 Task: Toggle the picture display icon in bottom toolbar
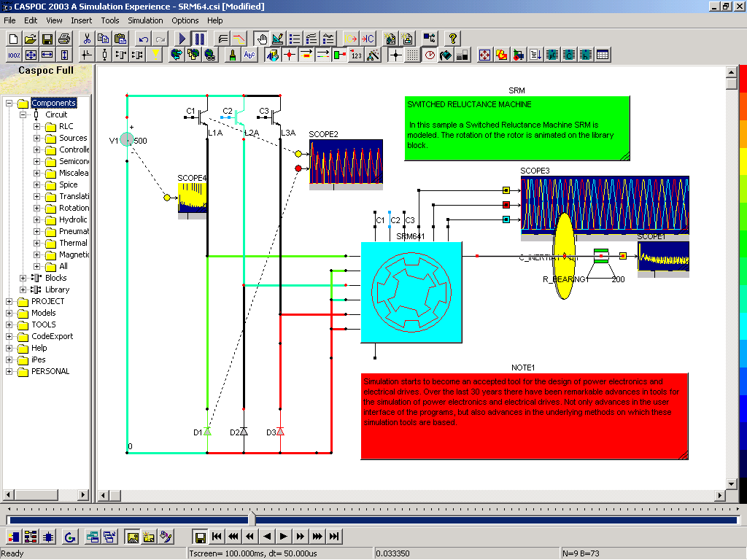coord(133,537)
